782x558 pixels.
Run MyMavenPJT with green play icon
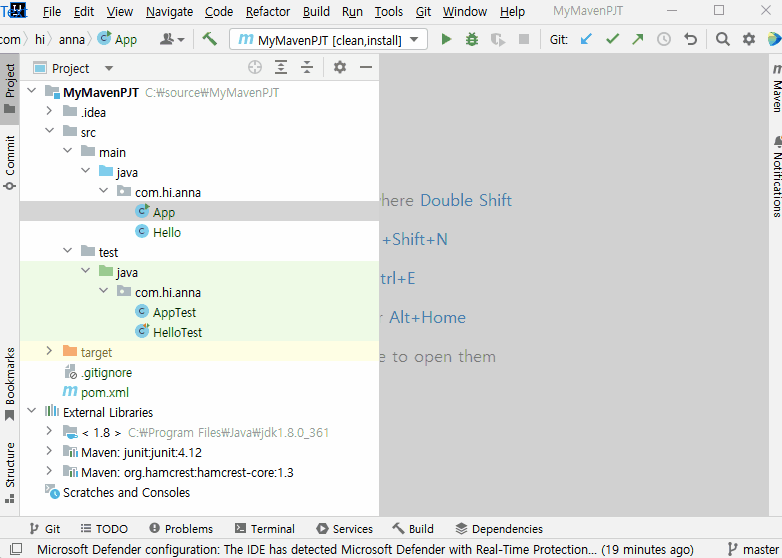point(446,39)
